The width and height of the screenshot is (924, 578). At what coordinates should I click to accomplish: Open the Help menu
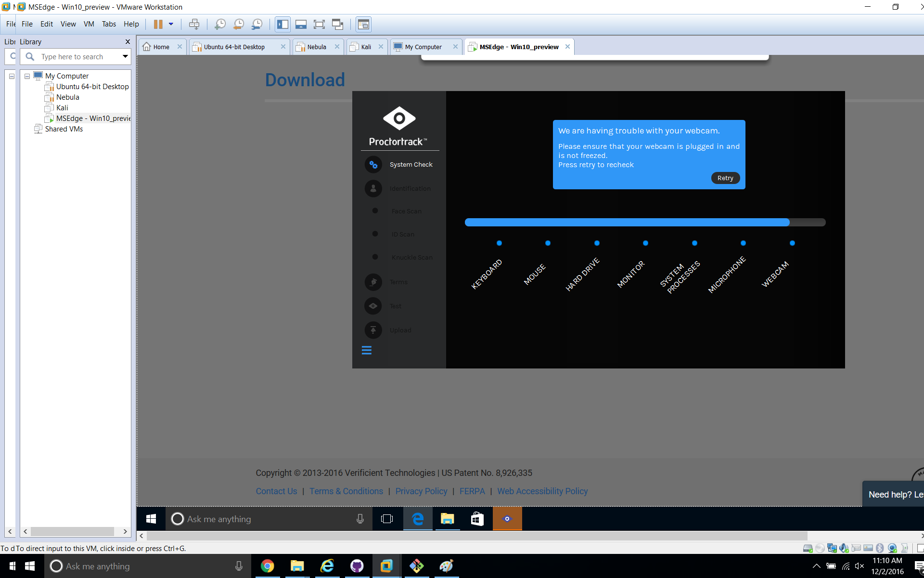pyautogui.click(x=131, y=24)
